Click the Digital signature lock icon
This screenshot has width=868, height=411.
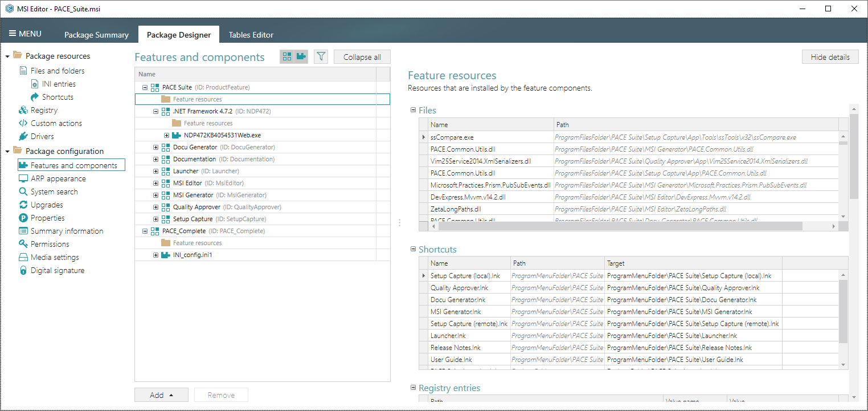tap(23, 270)
